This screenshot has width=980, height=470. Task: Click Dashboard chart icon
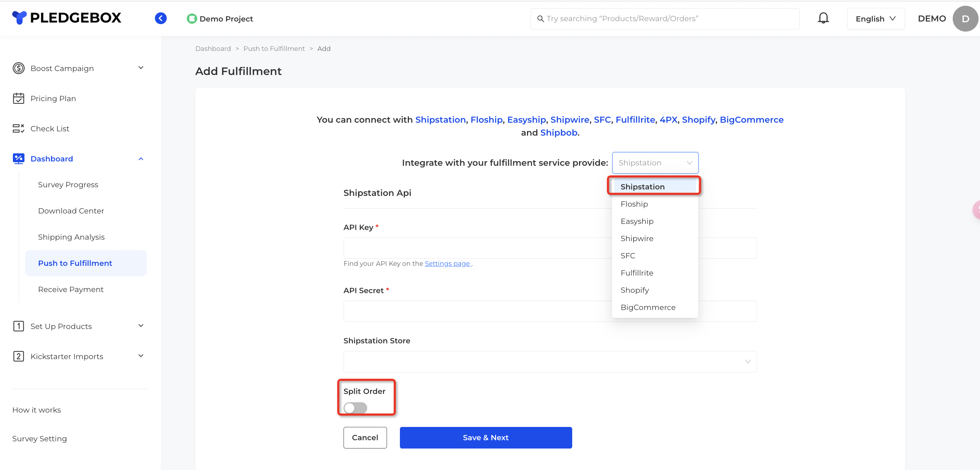[x=18, y=159]
